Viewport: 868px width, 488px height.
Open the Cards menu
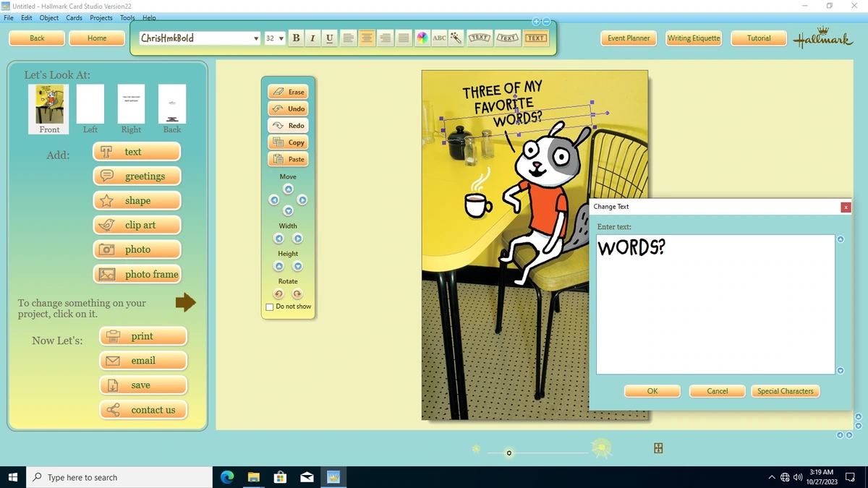coord(74,17)
